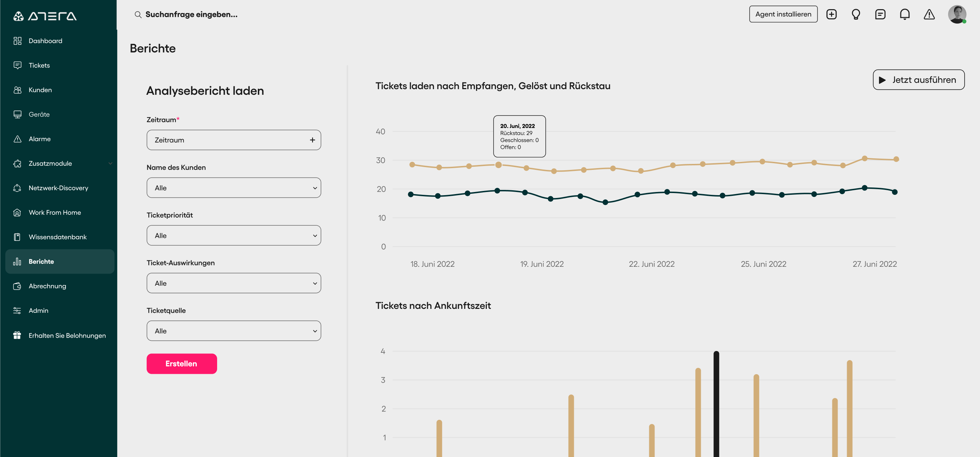
Task: Click the Agent installieren button
Action: tap(783, 14)
